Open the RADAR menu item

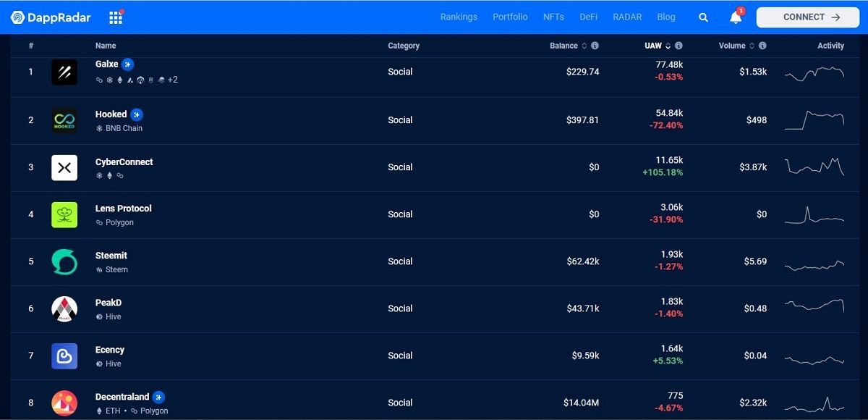click(627, 17)
